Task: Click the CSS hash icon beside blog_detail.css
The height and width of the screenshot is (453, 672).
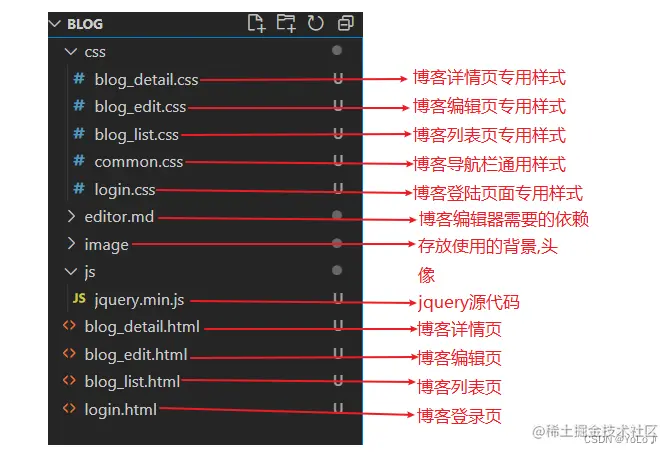Action: coord(79,79)
